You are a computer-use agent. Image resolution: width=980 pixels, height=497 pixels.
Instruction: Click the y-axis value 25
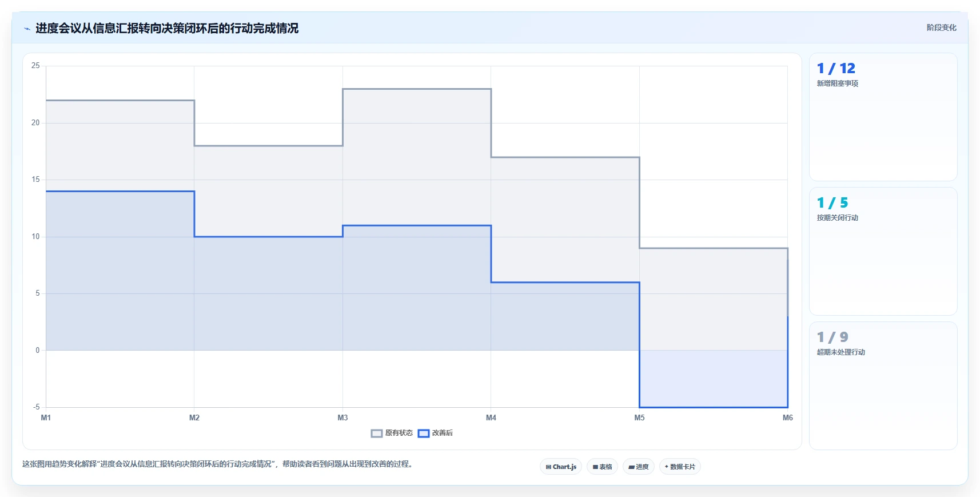35,66
